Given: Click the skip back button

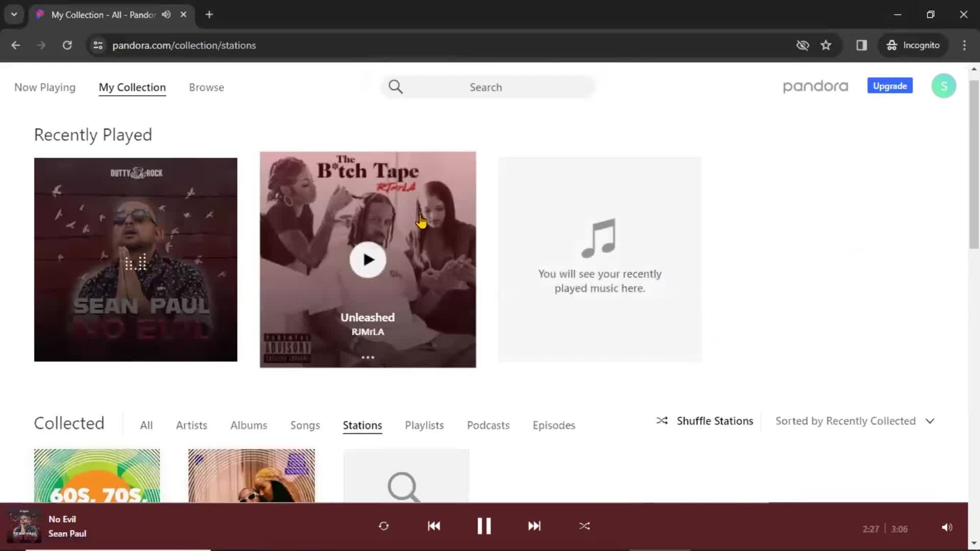Looking at the screenshot, I should click(x=433, y=526).
